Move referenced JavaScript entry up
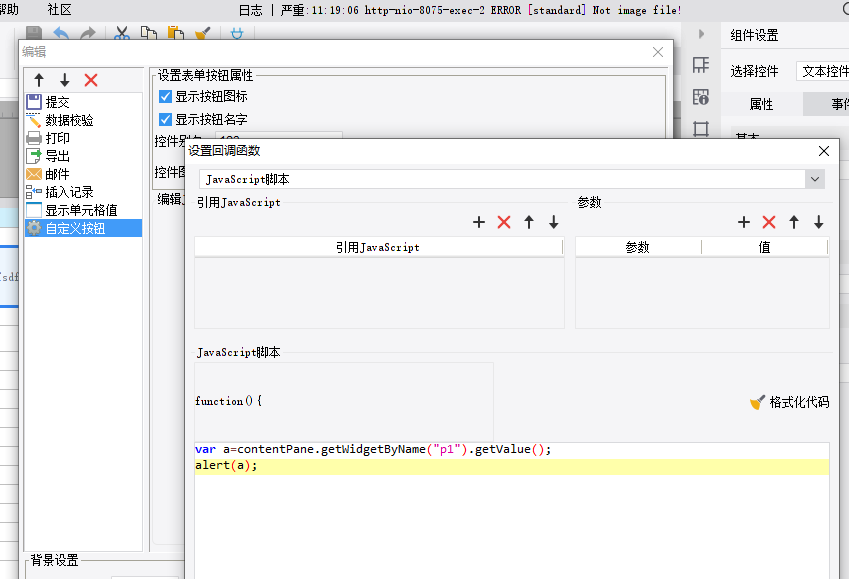This screenshot has width=849, height=579. [x=529, y=222]
